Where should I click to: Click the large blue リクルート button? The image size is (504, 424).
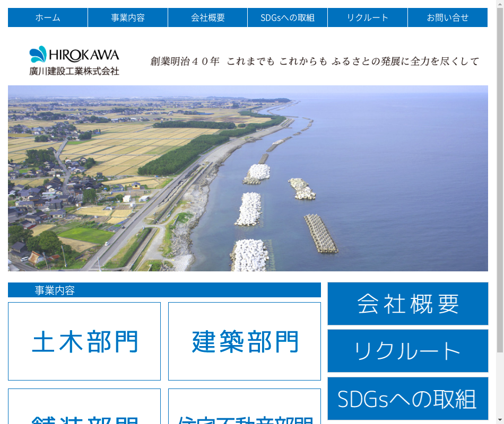coord(408,351)
